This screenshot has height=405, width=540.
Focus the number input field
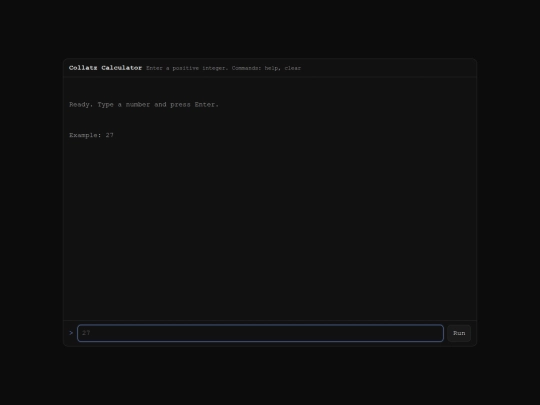tap(260, 333)
